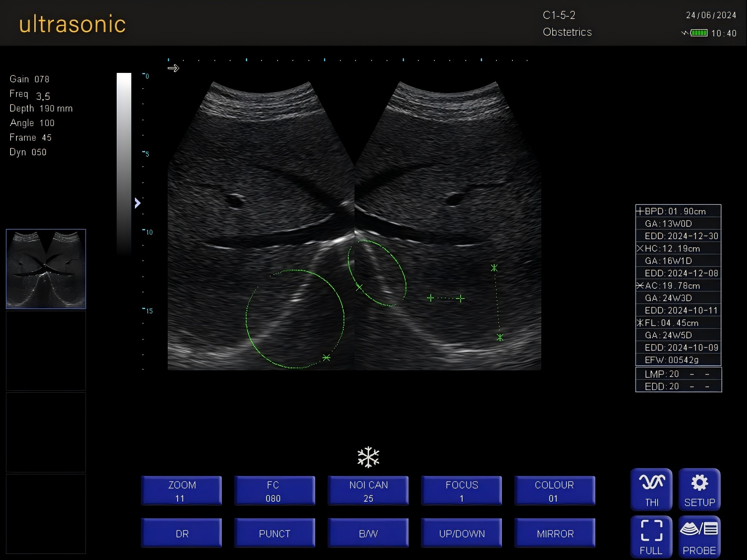Screen dimensions: 747x560
Task: Click the depth scale 5 mark
Action: pyautogui.click(x=146, y=154)
